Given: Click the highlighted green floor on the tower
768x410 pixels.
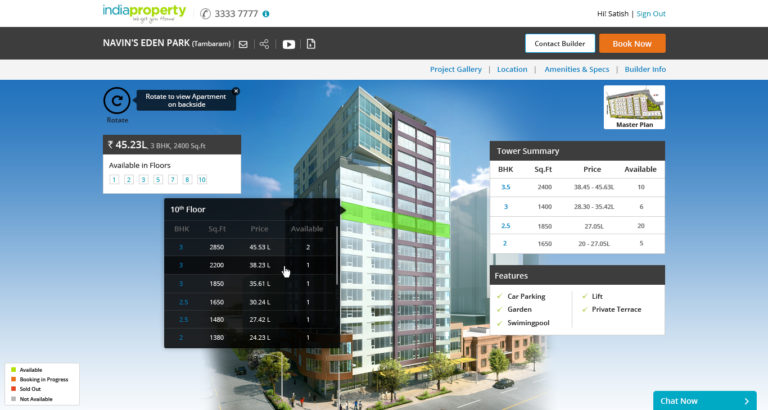Looking at the screenshot, I should [395, 218].
